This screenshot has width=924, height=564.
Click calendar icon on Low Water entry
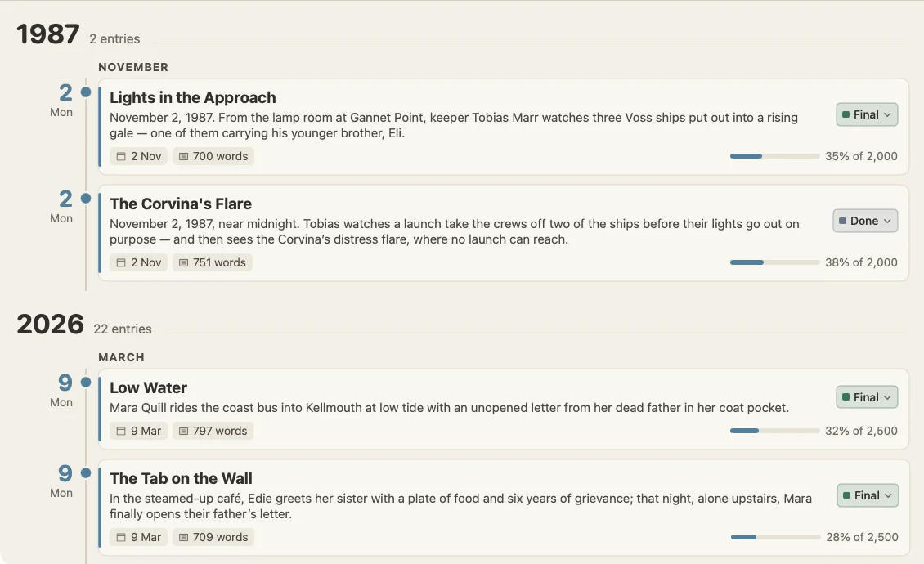(121, 431)
